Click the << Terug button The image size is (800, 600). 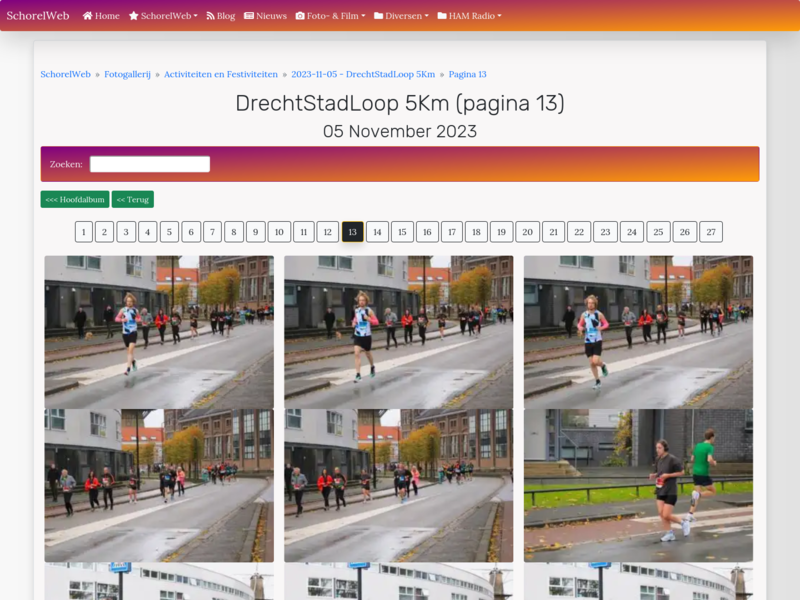point(133,199)
